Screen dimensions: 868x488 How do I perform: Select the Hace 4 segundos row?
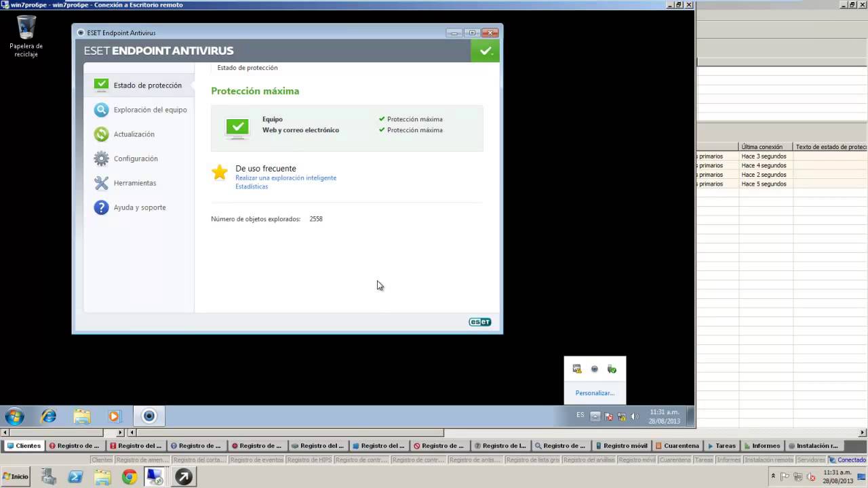pyautogui.click(x=783, y=165)
